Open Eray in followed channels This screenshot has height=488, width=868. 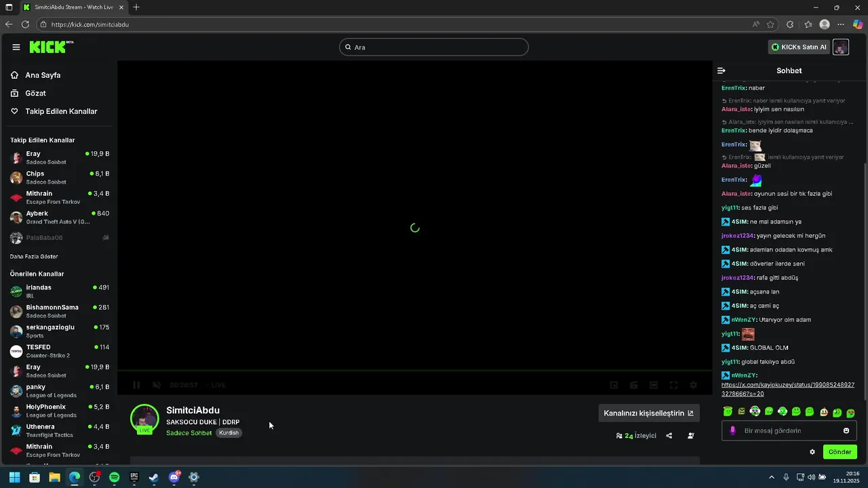pos(60,157)
